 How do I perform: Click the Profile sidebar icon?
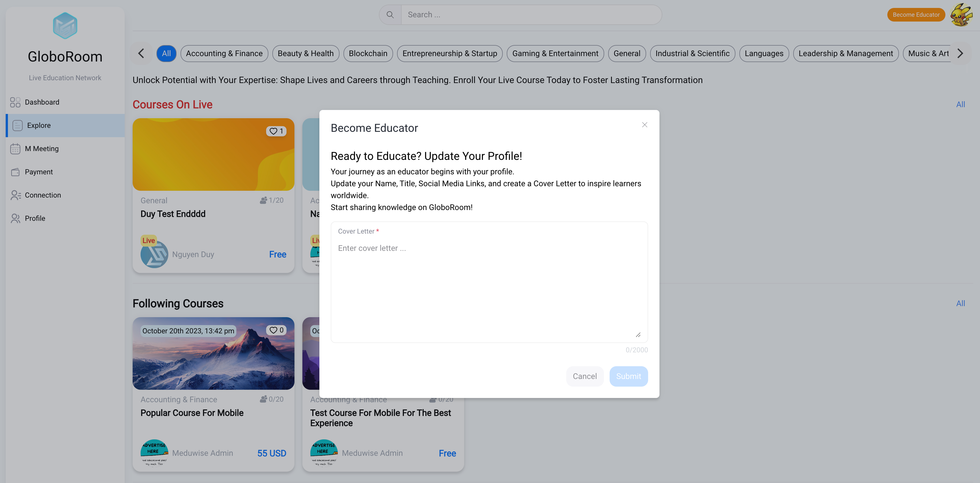(x=15, y=219)
